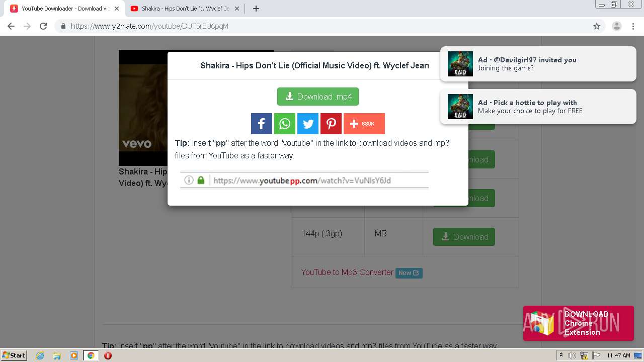Open the Windows Start menu
Image resolution: width=644 pixels, height=362 pixels.
14,355
